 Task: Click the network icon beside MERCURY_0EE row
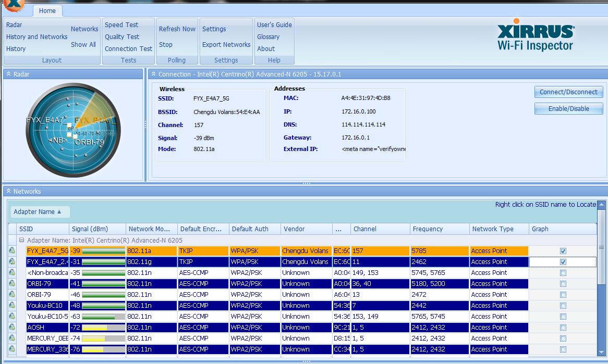12,338
